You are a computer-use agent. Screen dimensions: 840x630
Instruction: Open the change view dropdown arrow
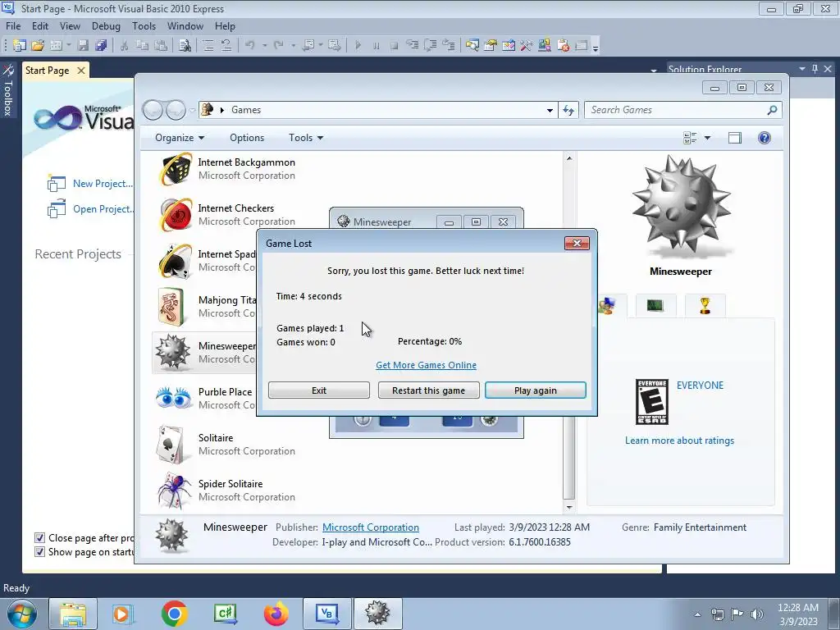(x=707, y=138)
